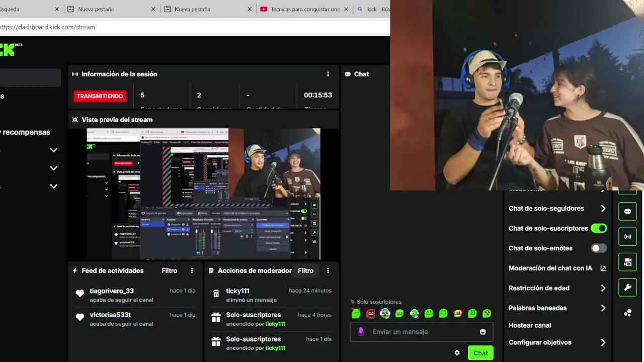The height and width of the screenshot is (362, 644).
Task: Click the recompensas sidebar entry
Action: (x=25, y=132)
